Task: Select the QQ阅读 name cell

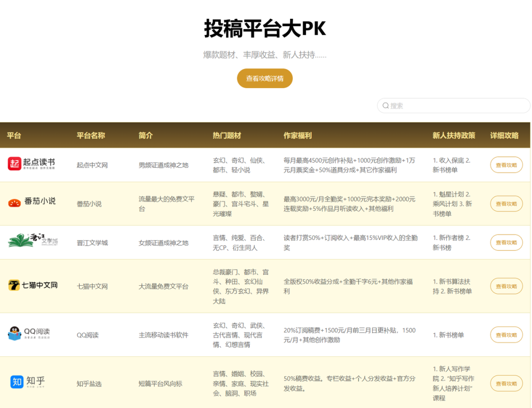Action: [x=88, y=335]
